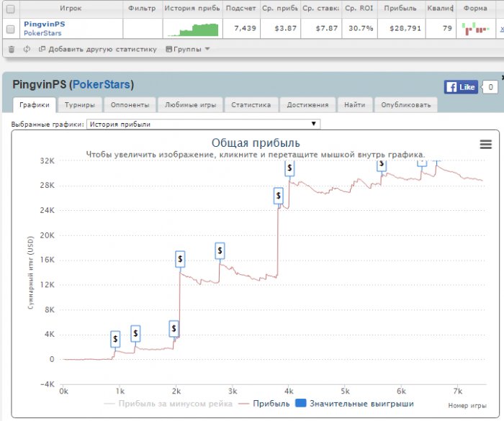The height and width of the screenshot is (421, 504).
Task: Sort by the Форма column header
Action: point(475,9)
